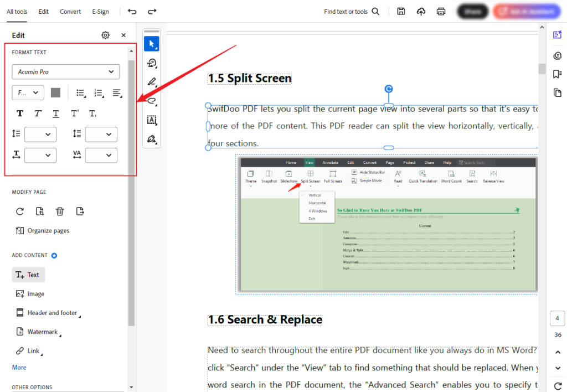Rotate the current page
This screenshot has width=567, height=392.
[x=20, y=211]
